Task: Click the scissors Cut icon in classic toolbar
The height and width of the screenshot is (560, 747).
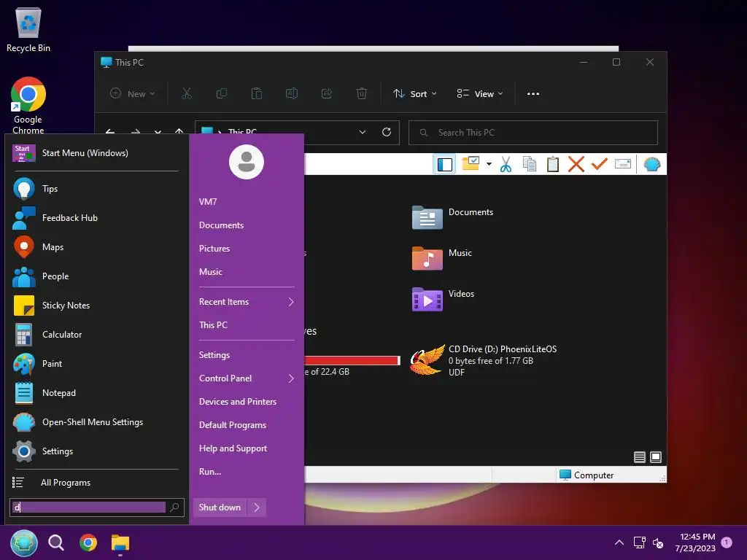Action: click(506, 164)
